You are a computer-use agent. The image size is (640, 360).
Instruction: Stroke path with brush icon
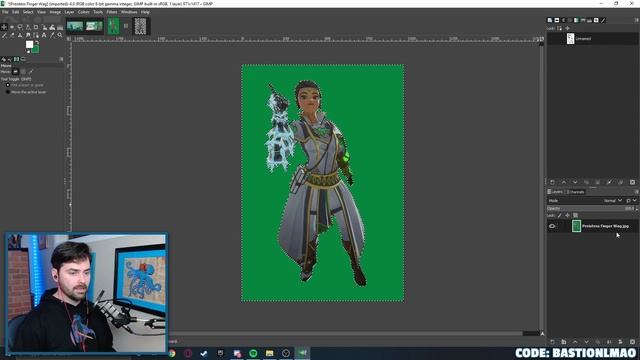609,182
